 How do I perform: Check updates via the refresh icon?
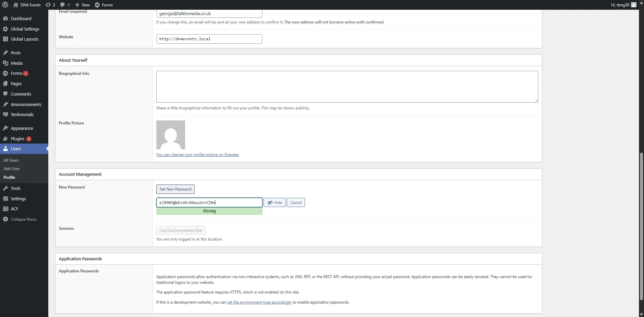point(50,5)
